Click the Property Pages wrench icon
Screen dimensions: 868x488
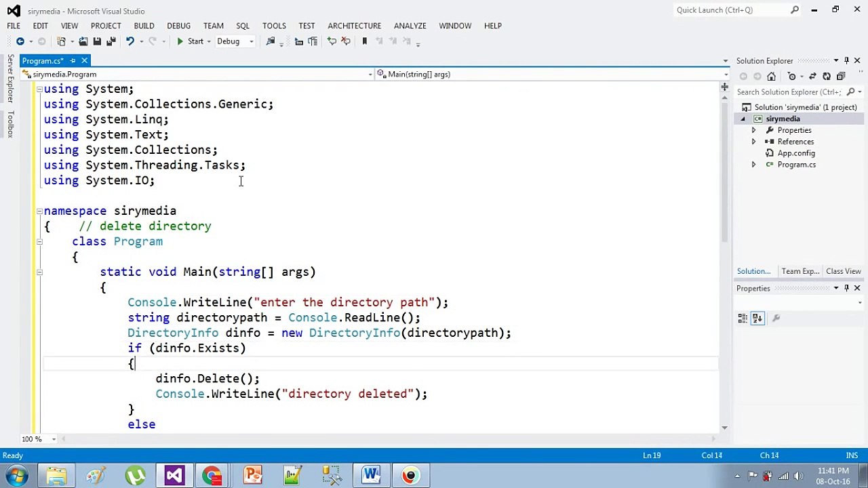coord(776,319)
